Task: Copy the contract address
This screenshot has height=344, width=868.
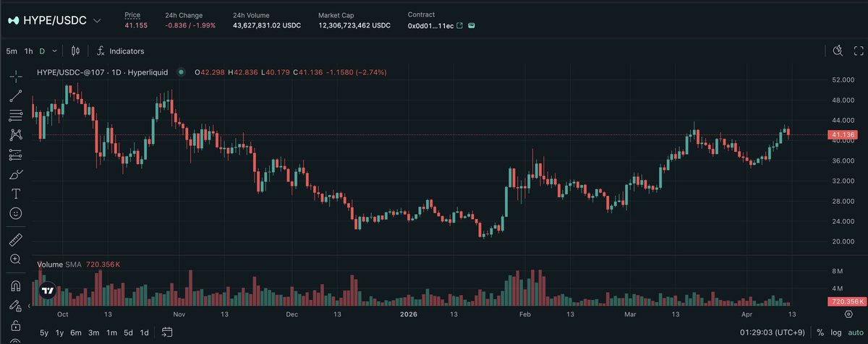Action: pyautogui.click(x=472, y=25)
